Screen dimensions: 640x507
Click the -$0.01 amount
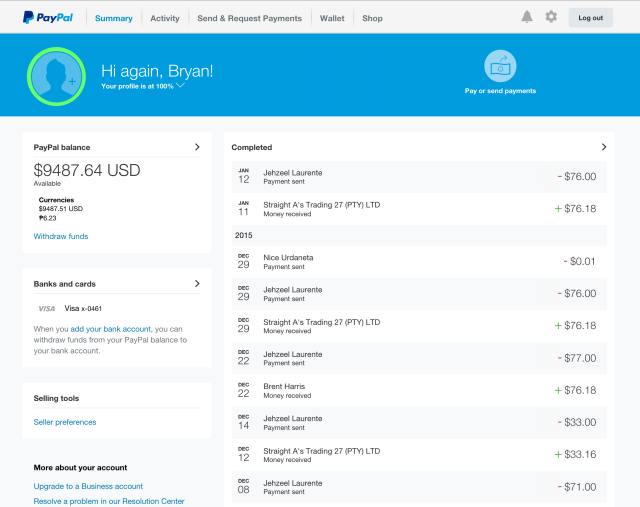tap(579, 261)
